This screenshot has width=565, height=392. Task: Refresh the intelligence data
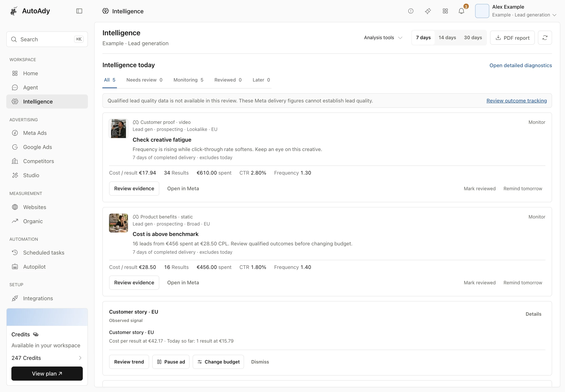[x=545, y=38]
